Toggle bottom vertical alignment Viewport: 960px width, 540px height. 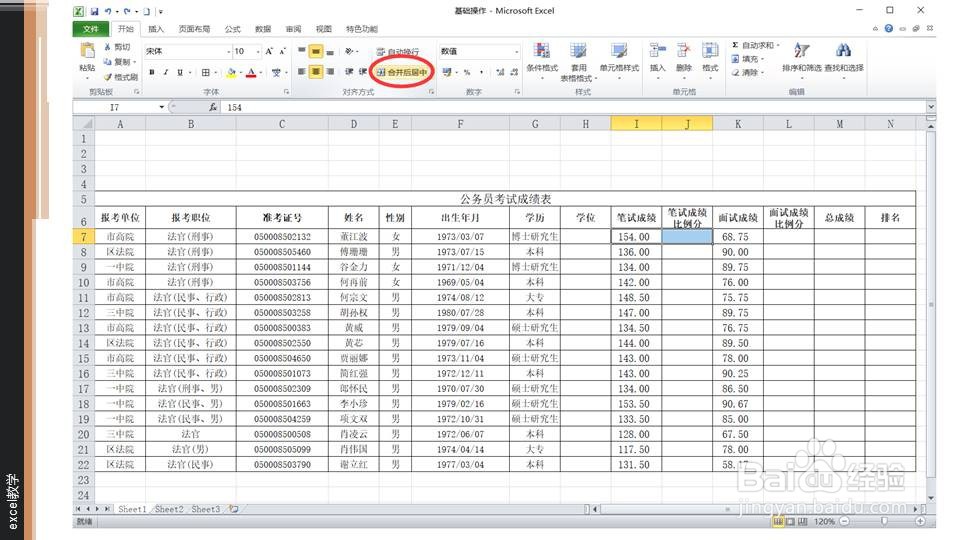point(331,51)
